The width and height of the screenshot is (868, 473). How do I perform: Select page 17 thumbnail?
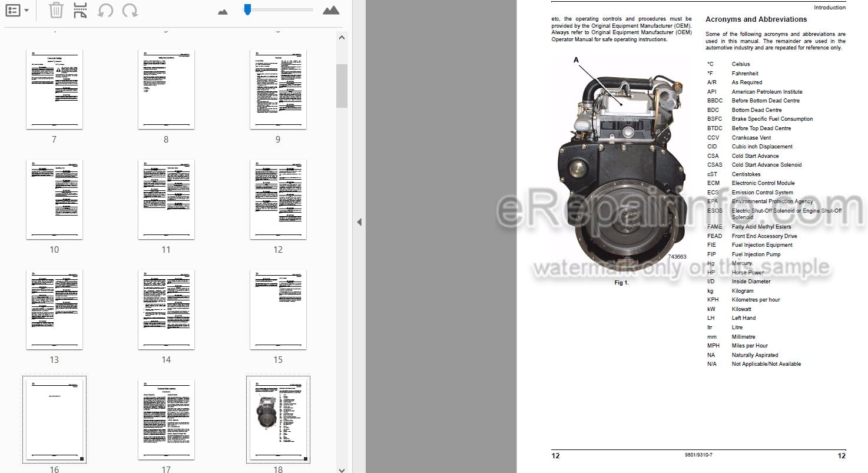(x=166, y=420)
